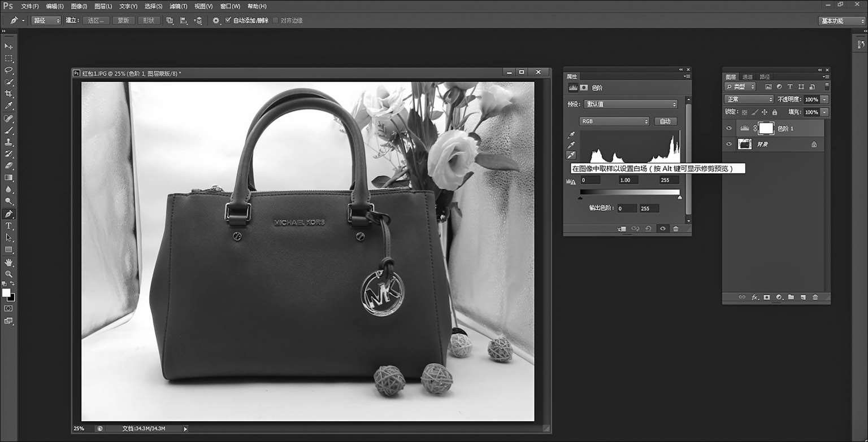The height and width of the screenshot is (442, 868).
Task: Click the white point eyedropper in Levels
Action: tap(571, 155)
